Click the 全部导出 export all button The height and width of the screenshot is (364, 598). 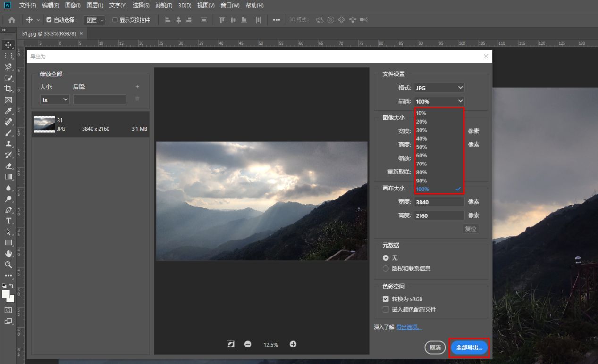coord(469,347)
